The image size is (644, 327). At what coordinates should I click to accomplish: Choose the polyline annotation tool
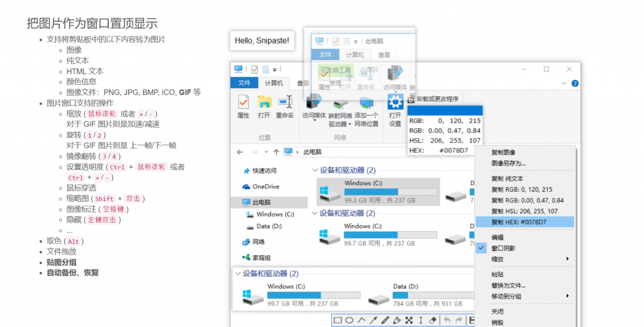point(362,320)
